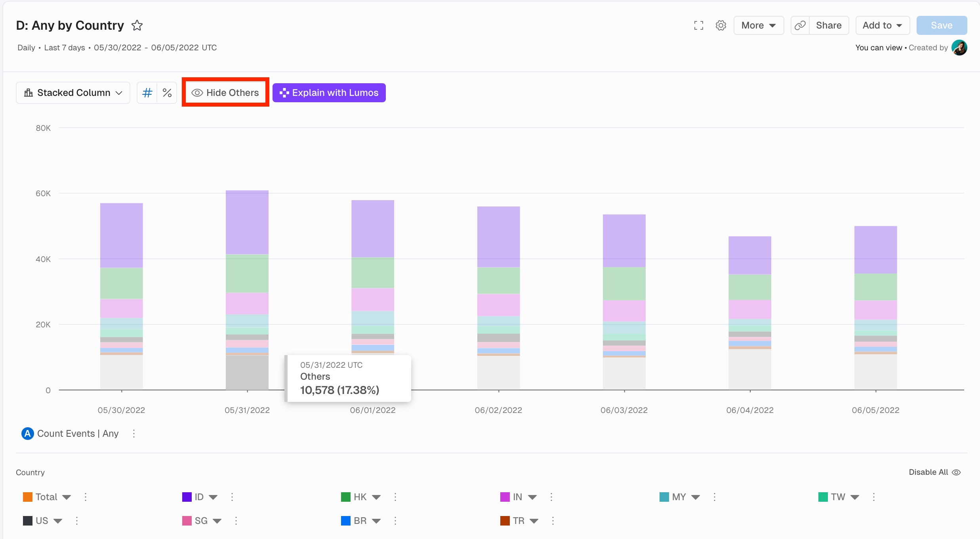Expand the ID legend dropdown arrow
The image size is (980, 539).
[213, 497]
